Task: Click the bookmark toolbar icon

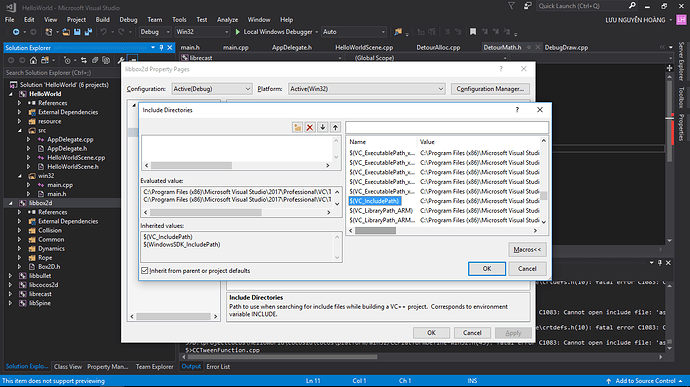Action: [473, 32]
